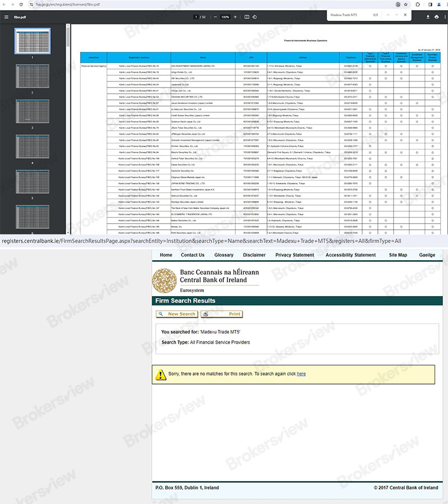448x504 pixels.
Task: Toggle the browser side panel icon
Action: tap(430, 4)
